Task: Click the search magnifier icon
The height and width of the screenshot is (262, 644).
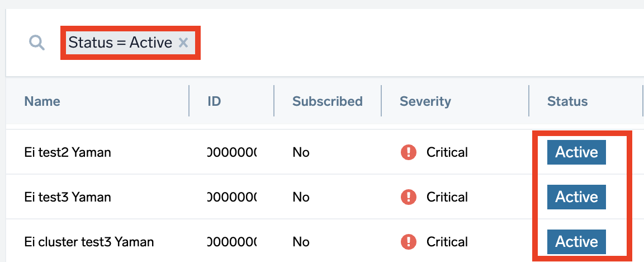Action: click(37, 43)
